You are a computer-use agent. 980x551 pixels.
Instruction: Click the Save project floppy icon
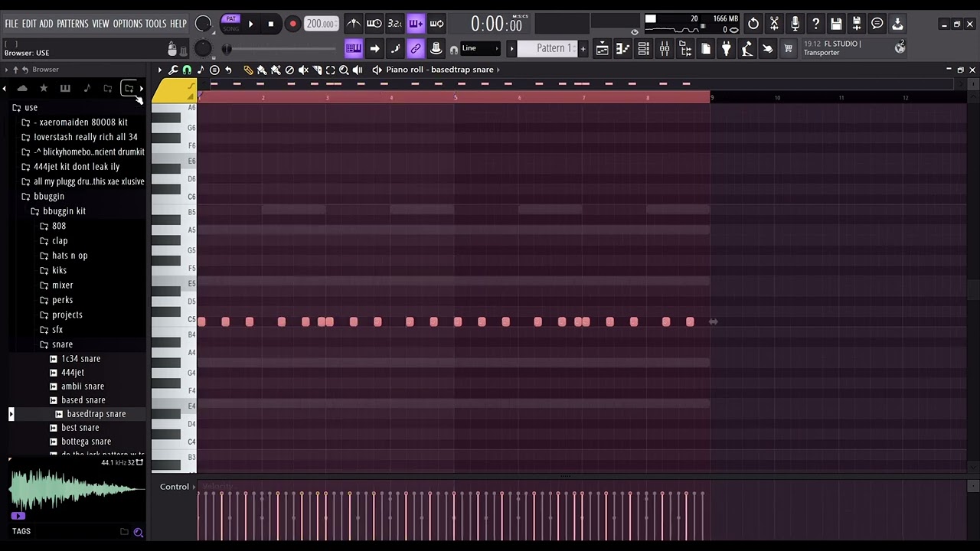[x=836, y=24]
